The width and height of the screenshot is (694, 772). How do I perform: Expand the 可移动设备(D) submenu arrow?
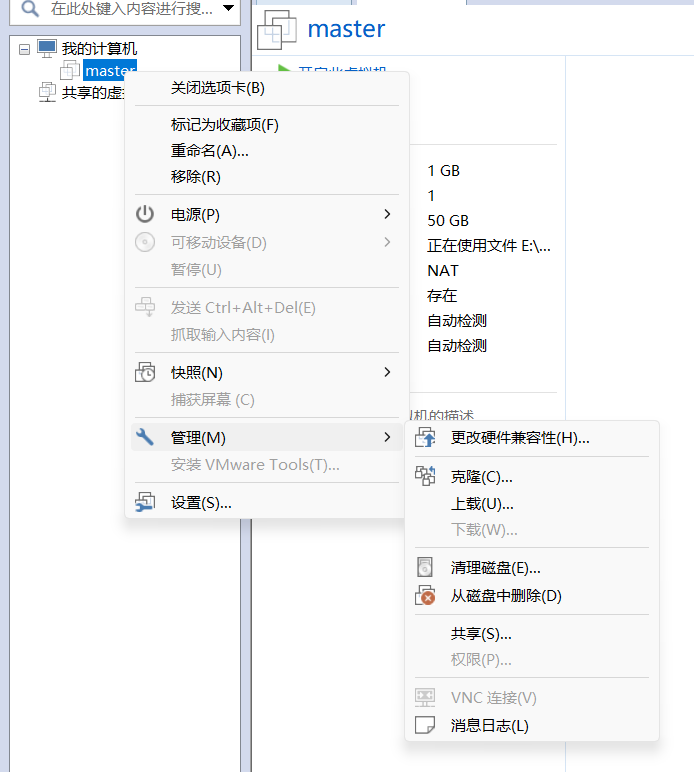point(387,242)
